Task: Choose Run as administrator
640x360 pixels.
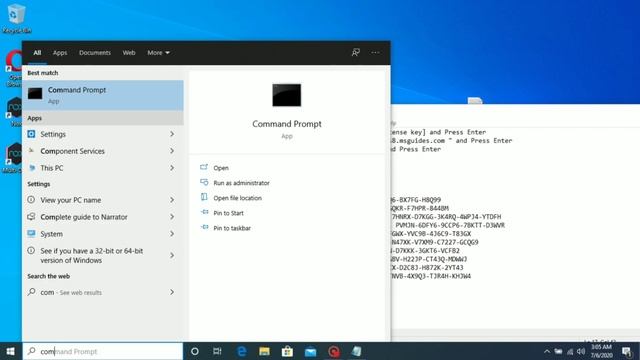Action: click(x=241, y=183)
